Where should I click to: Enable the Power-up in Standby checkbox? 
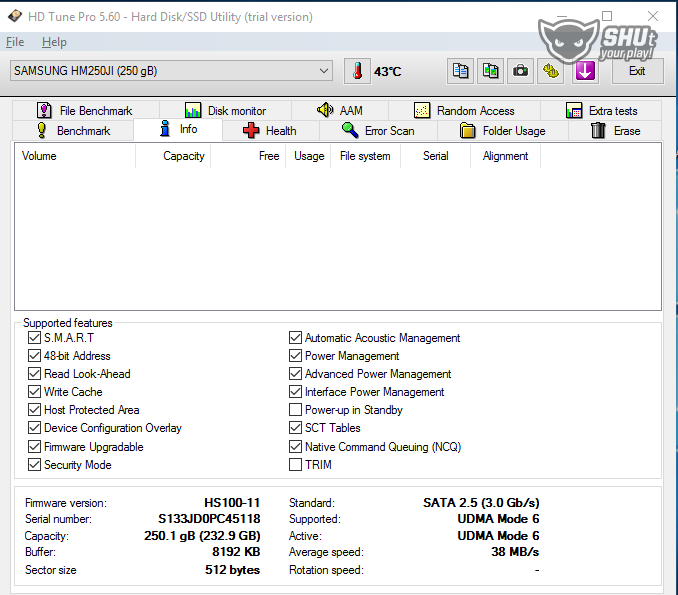pyautogui.click(x=295, y=409)
